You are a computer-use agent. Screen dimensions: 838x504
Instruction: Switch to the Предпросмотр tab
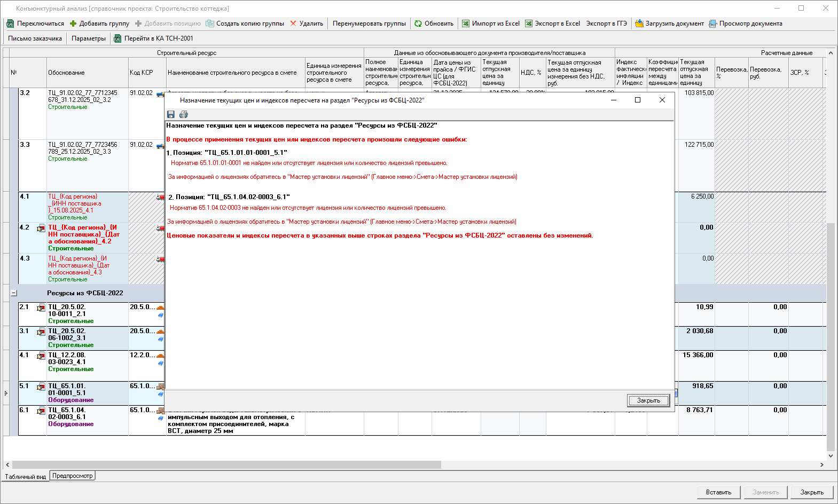[x=73, y=476]
